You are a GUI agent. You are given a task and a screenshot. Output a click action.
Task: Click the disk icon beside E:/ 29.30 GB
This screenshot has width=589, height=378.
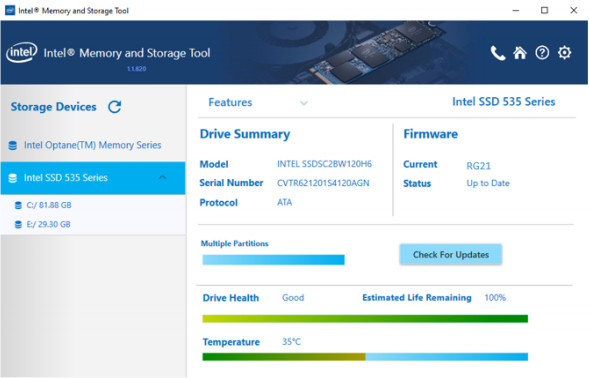point(18,225)
